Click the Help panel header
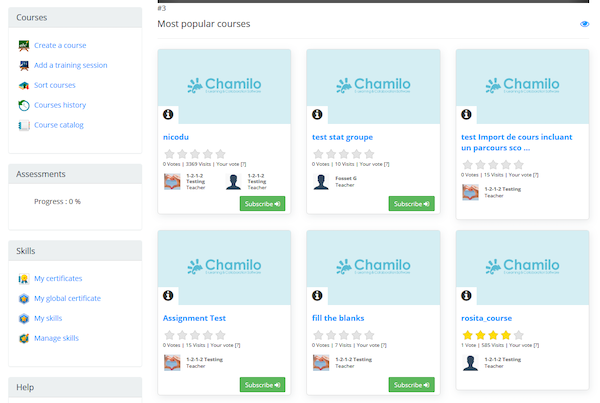 point(75,387)
